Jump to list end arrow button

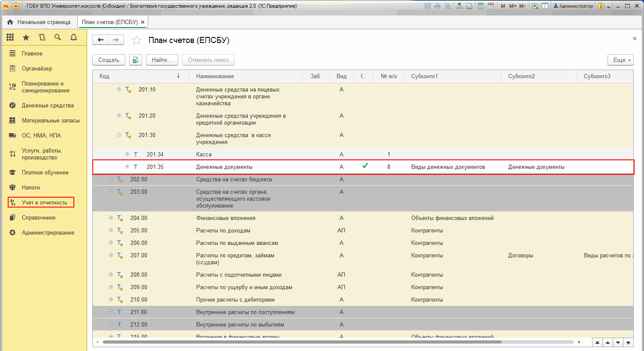pyautogui.click(x=628, y=342)
